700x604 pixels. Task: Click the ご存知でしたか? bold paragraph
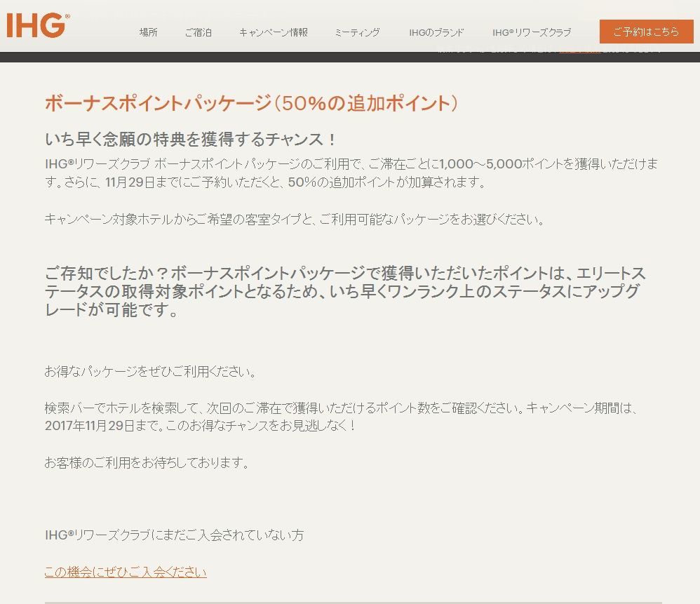345,291
